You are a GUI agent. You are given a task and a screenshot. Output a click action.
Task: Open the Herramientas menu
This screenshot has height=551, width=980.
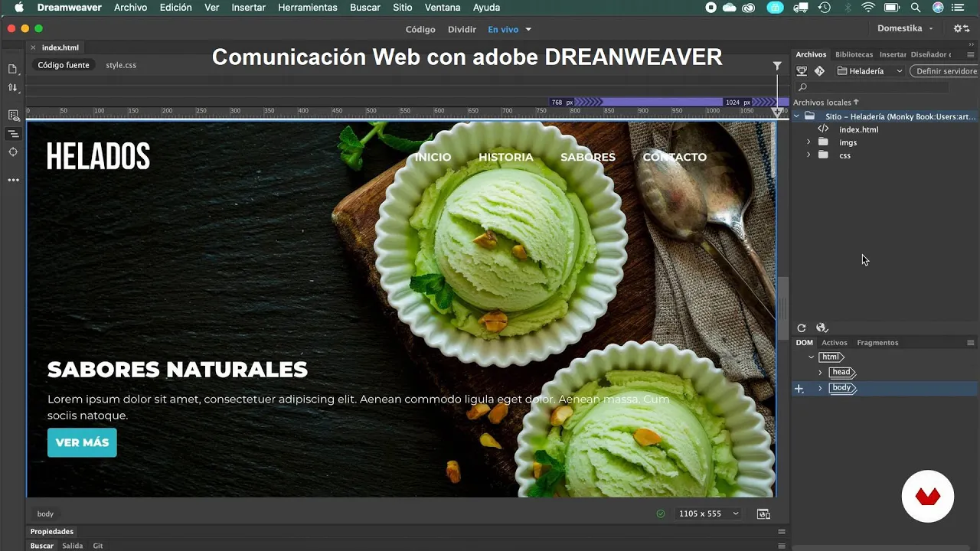(x=308, y=8)
